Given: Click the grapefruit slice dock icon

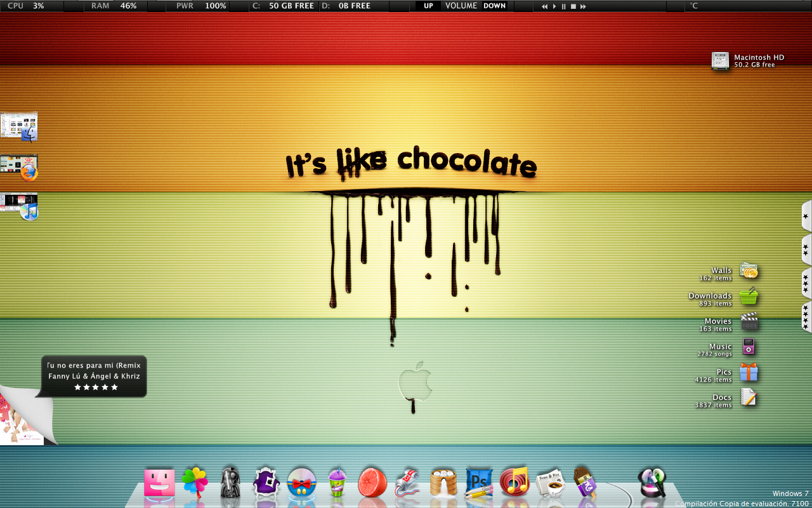Looking at the screenshot, I should click(x=372, y=483).
